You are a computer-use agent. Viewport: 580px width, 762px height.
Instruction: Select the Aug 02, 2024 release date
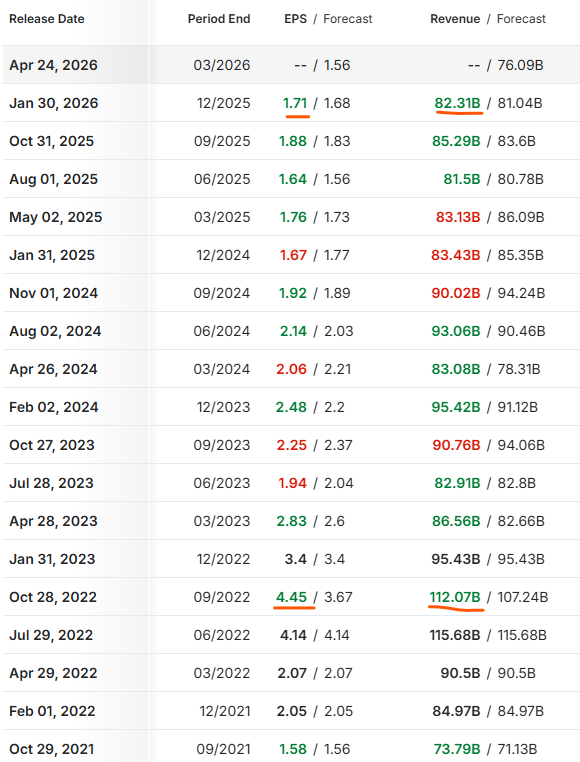click(x=55, y=331)
